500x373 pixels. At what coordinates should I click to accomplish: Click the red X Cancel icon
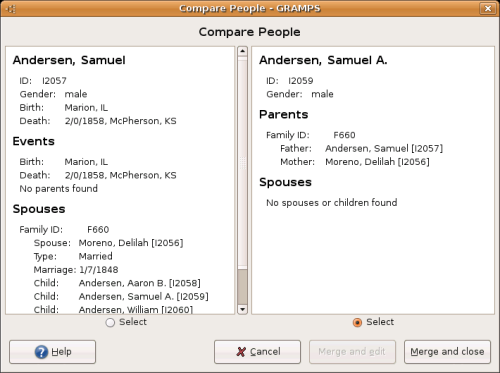(x=241, y=352)
